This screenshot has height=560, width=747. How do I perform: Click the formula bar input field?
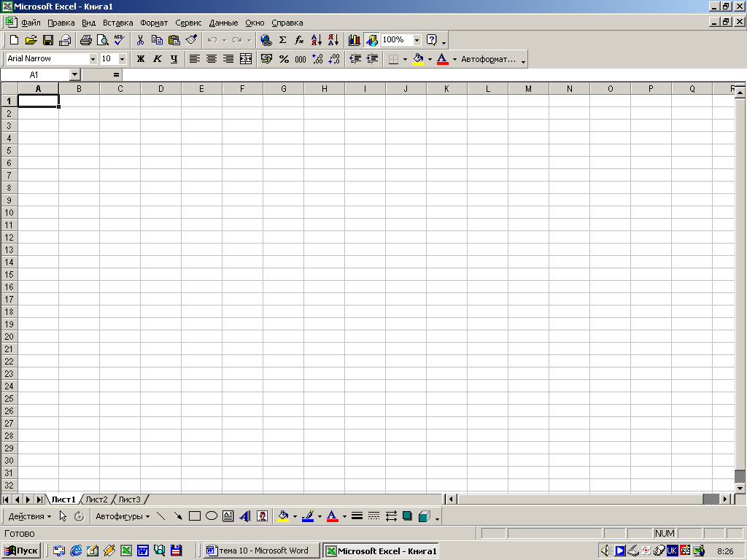click(x=433, y=75)
